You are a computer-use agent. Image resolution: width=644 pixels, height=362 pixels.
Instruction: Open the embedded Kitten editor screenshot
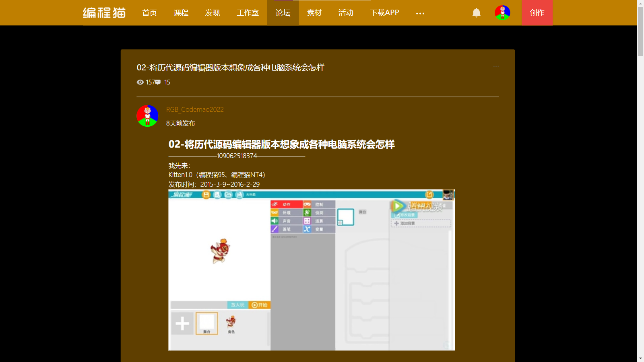[312, 270]
